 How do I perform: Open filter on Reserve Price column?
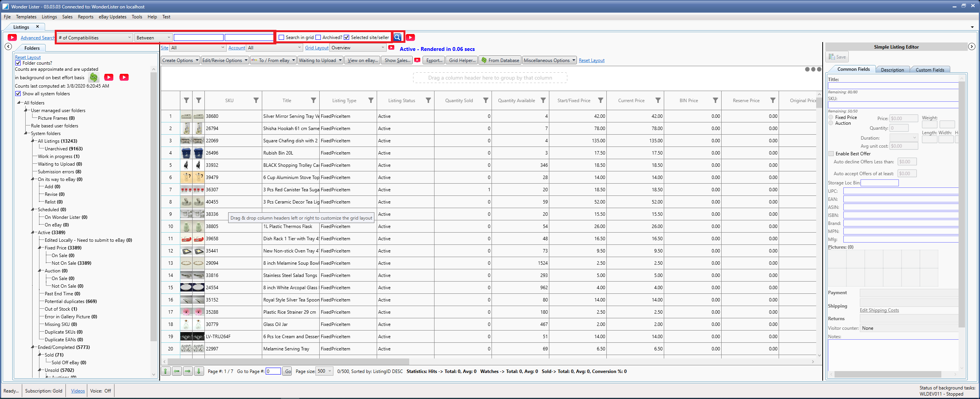point(773,100)
